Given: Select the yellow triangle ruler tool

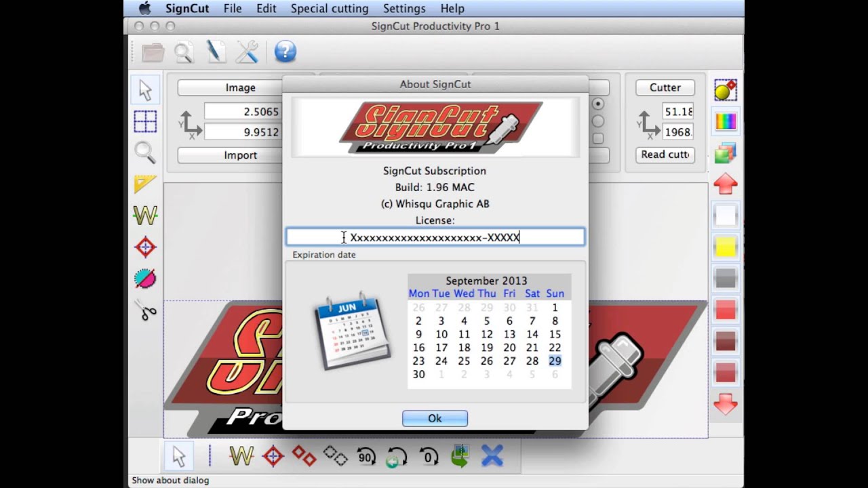Looking at the screenshot, I should pyautogui.click(x=145, y=184).
